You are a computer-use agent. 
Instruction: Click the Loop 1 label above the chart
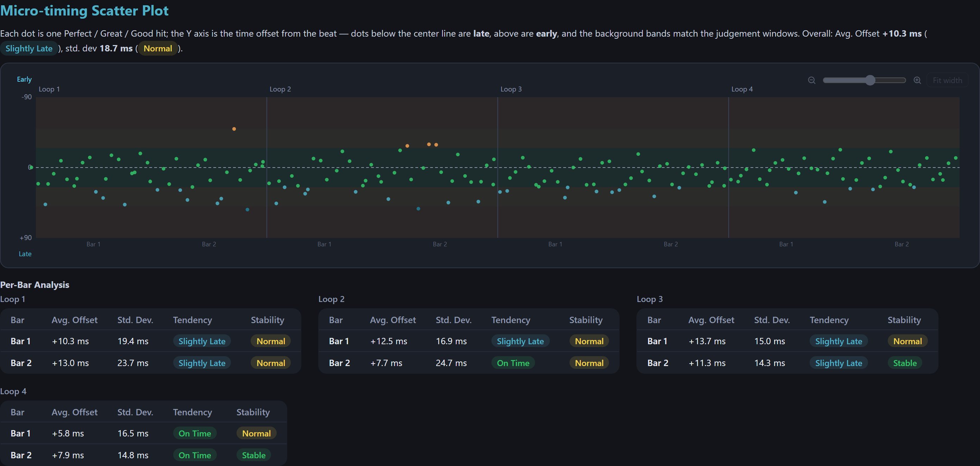49,89
